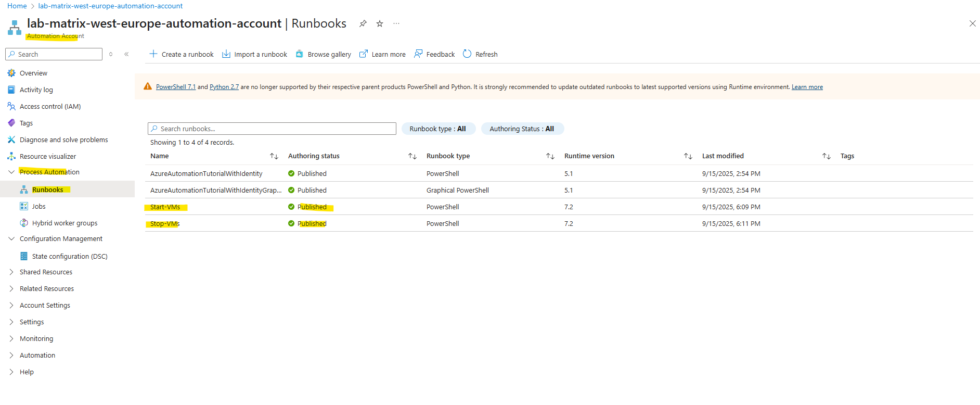Open Hybrid worker groups
The height and width of the screenshot is (405, 980).
[x=65, y=223]
